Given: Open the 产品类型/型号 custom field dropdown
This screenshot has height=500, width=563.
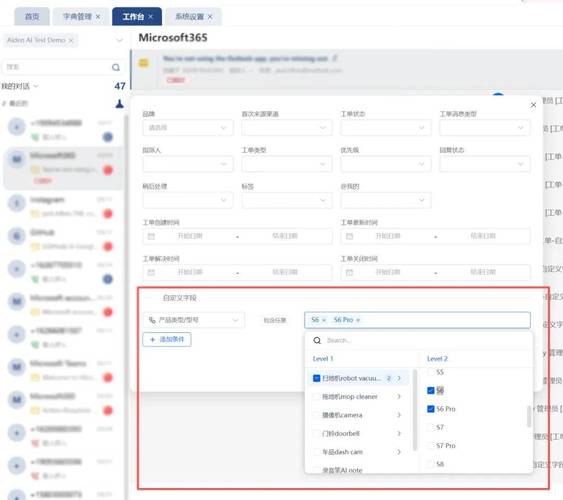Looking at the screenshot, I should coord(194,320).
